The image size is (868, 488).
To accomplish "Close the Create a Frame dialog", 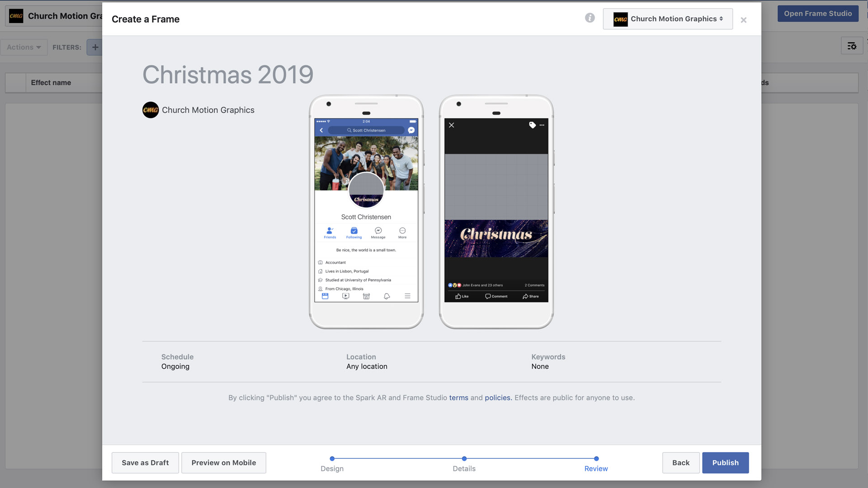I will (x=743, y=20).
